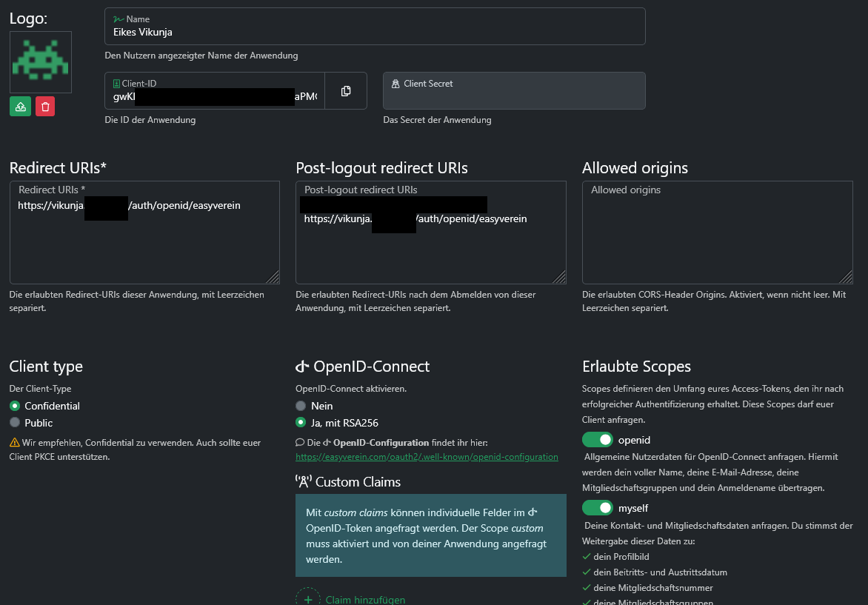Click the green upload logo button
Image resolution: width=868 pixels, height=605 pixels.
pyautogui.click(x=21, y=107)
